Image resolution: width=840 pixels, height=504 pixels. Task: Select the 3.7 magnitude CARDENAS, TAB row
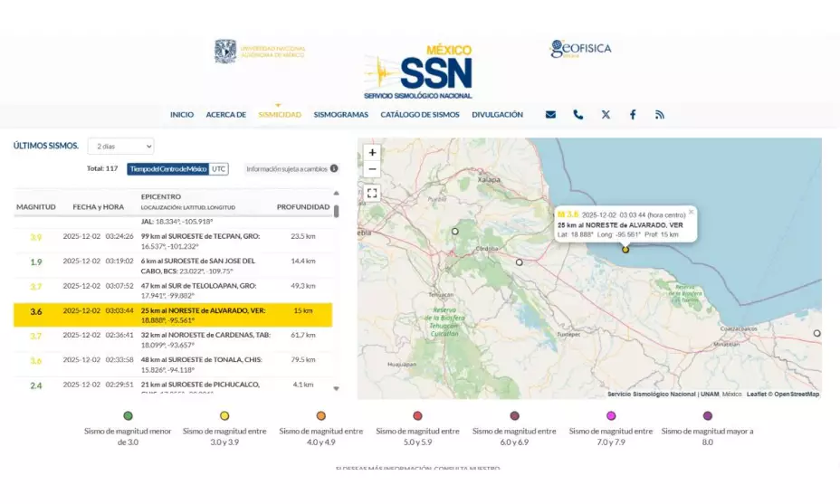click(173, 339)
